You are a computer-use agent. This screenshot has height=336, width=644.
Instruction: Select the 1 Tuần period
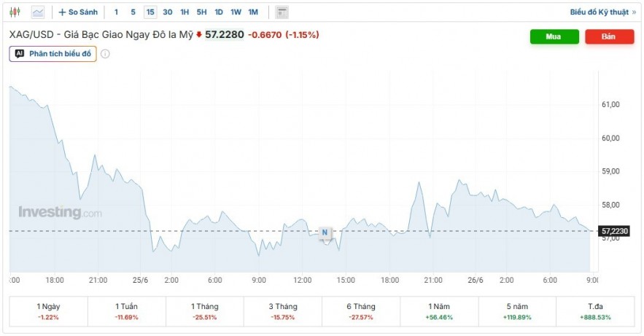pyautogui.click(x=126, y=311)
